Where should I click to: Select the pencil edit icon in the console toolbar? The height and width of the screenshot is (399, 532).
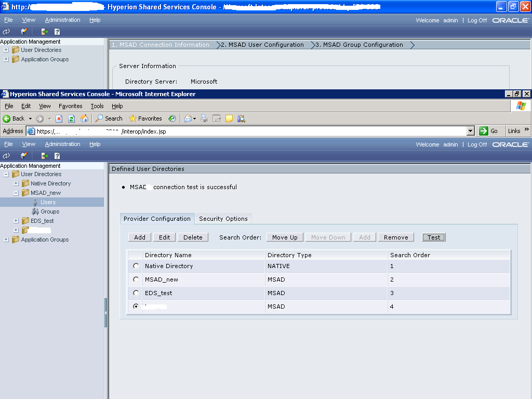23,155
